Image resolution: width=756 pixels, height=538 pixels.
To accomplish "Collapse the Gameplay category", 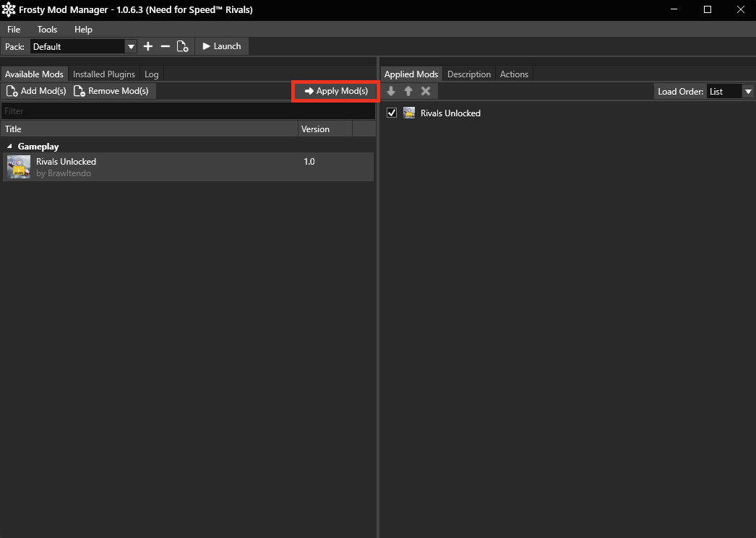I will 9,146.
